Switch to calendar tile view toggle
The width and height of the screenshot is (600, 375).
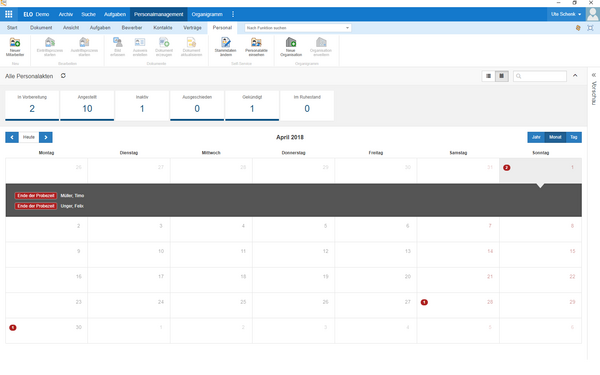[x=502, y=76]
